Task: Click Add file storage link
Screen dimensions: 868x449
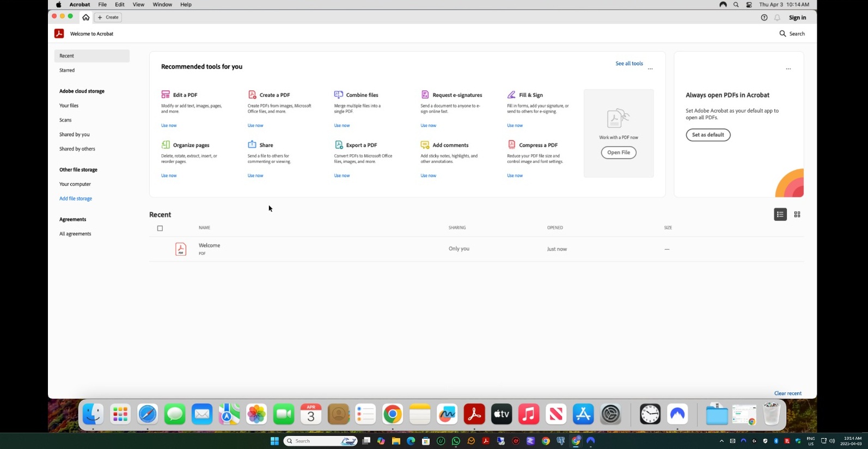Action: point(76,199)
